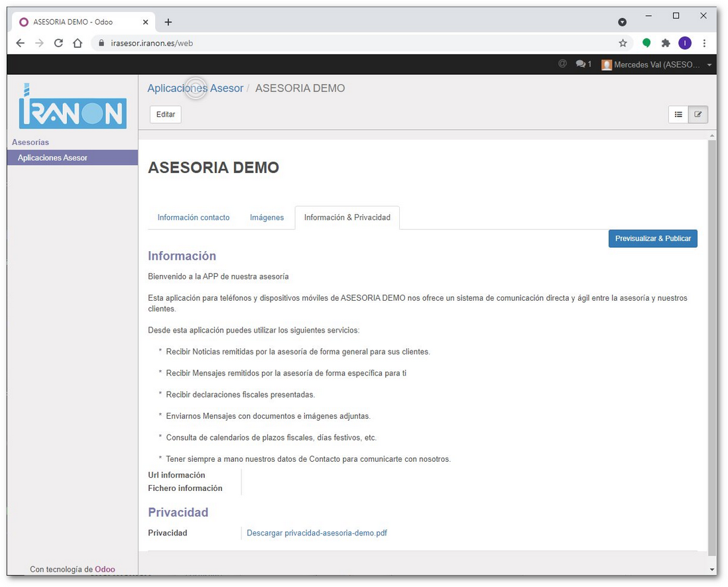Viewport: 728px width, 587px height.
Task: Go back to the previous page
Action: pyautogui.click(x=20, y=43)
